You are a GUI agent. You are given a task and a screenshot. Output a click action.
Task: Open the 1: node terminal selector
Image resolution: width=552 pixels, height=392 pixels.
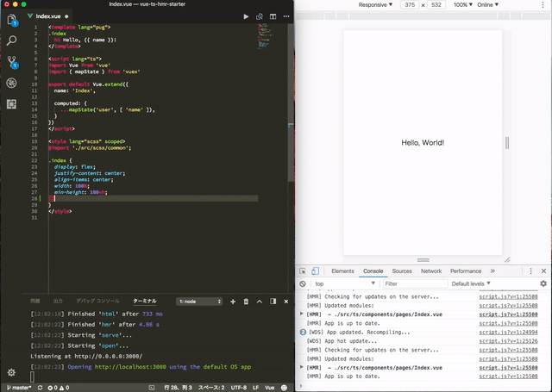tap(199, 302)
